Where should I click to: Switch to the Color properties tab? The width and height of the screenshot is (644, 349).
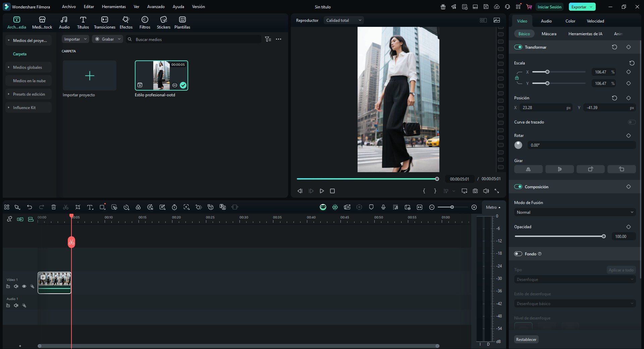[570, 21]
